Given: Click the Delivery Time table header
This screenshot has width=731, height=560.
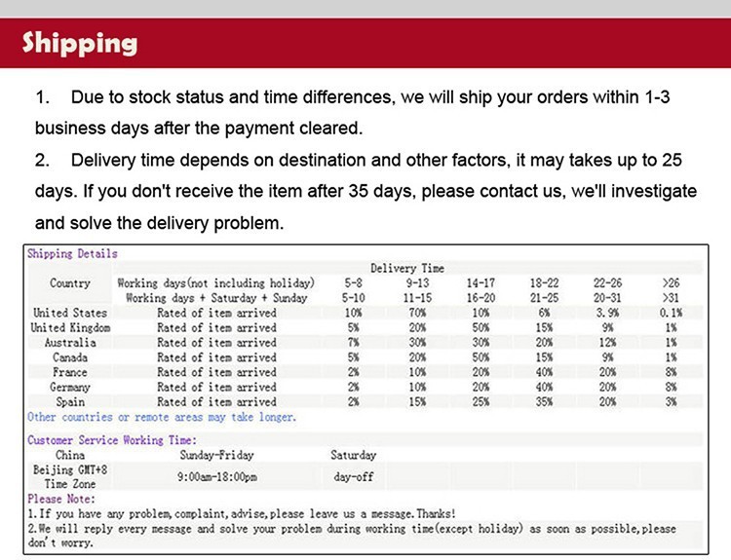Looking at the screenshot, I should (407, 268).
